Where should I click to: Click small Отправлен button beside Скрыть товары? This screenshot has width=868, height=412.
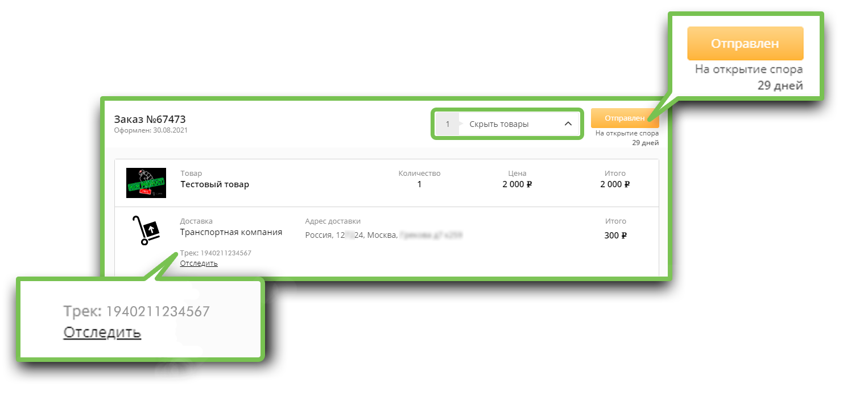(625, 118)
